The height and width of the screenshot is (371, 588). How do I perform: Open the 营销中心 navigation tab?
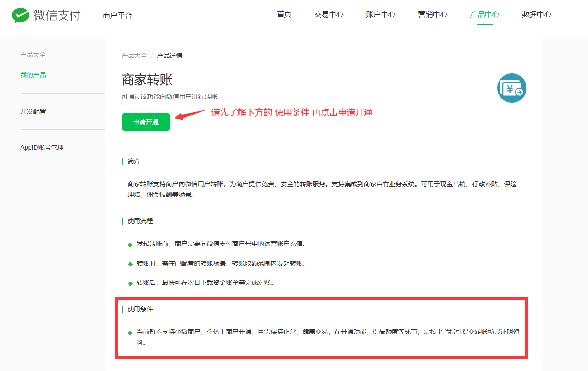[x=433, y=14]
